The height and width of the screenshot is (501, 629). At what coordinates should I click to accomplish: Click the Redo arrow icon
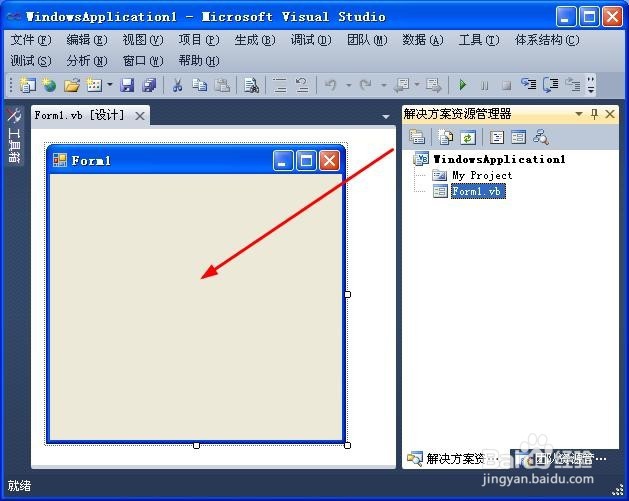click(365, 85)
